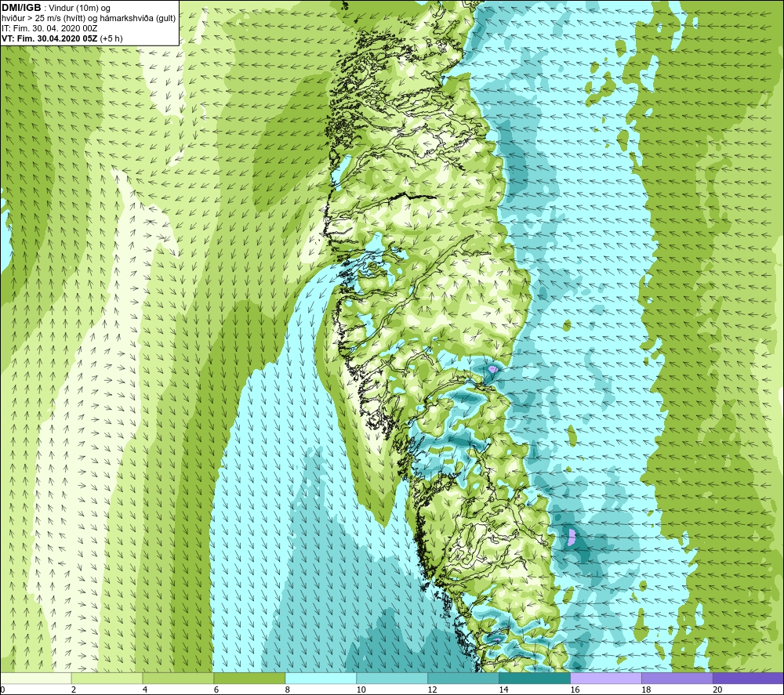Click the purple swatch above 20 m/s

coord(748,678)
